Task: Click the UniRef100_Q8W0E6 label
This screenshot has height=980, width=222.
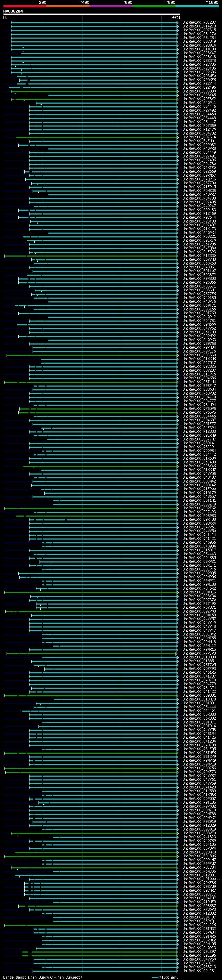Action: click(x=199, y=592)
